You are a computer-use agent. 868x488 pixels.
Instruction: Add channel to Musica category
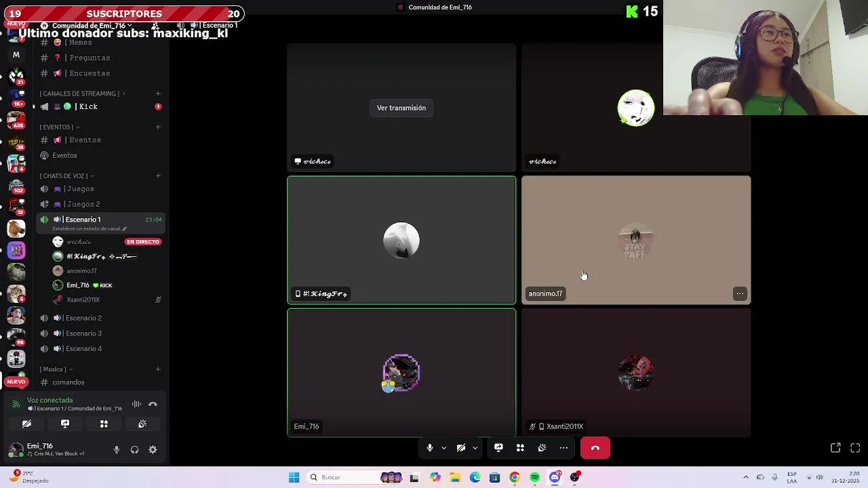point(158,369)
